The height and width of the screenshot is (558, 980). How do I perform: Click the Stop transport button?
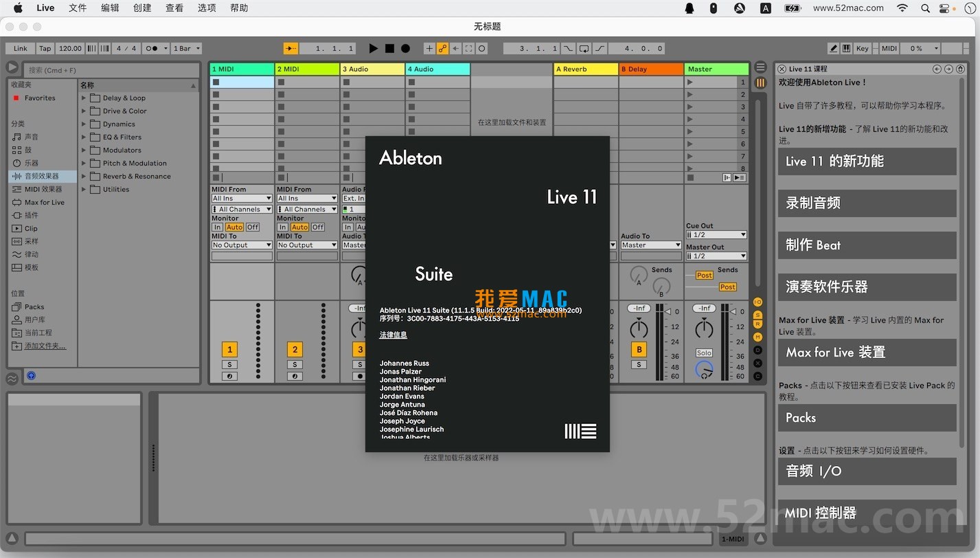click(x=389, y=49)
